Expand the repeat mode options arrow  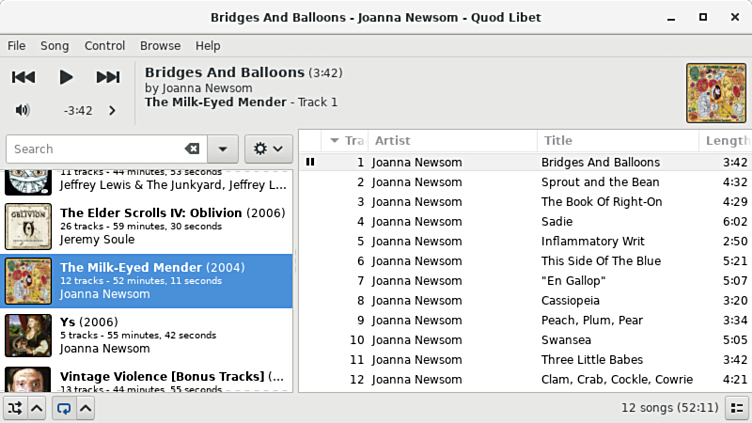pos(84,408)
